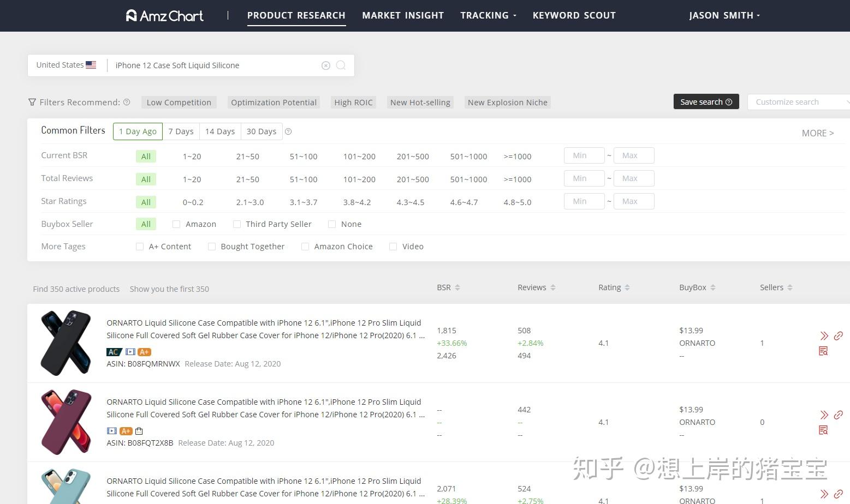Enable the Video tag checkbox
Image resolution: width=850 pixels, height=504 pixels.
[x=393, y=247]
